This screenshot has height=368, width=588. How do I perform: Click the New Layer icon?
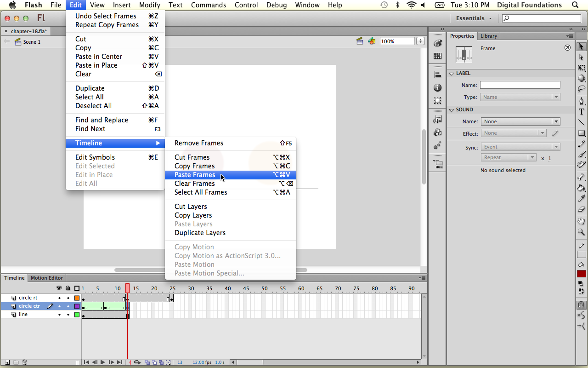pyautogui.click(x=7, y=362)
